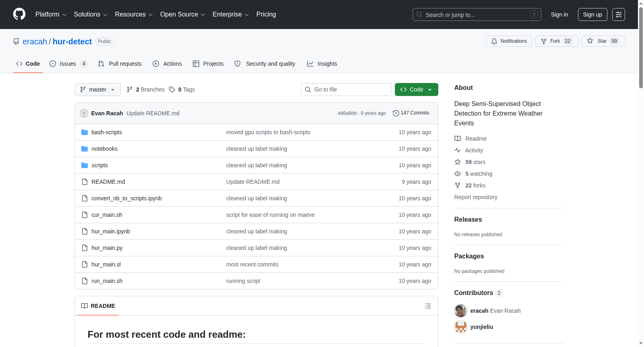Open commit 'moved gpu scripts to bash-scripts'
This screenshot has width=644, height=347.
tap(268, 132)
